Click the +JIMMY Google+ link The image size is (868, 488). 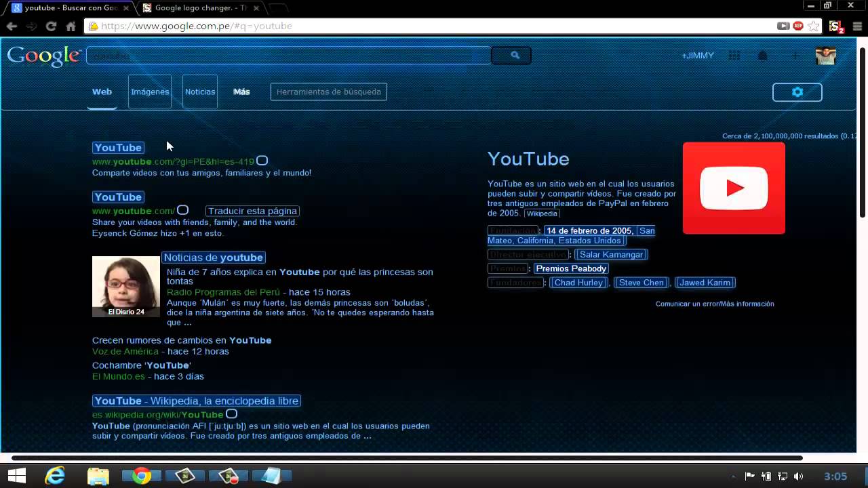698,56
